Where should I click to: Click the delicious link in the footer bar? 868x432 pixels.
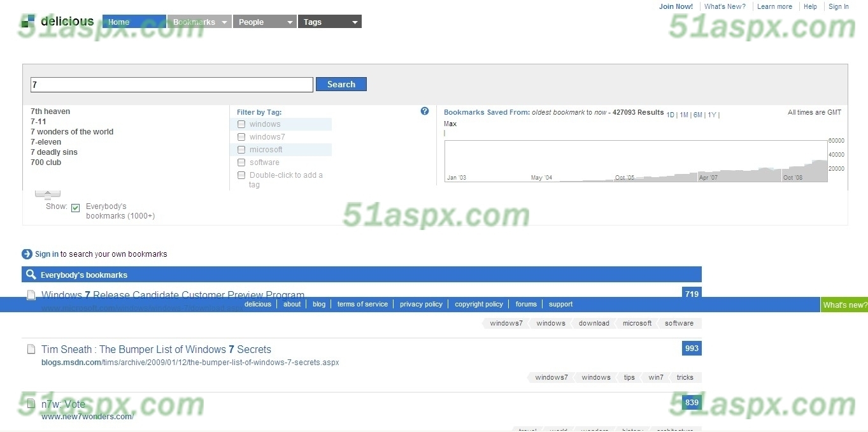point(258,304)
